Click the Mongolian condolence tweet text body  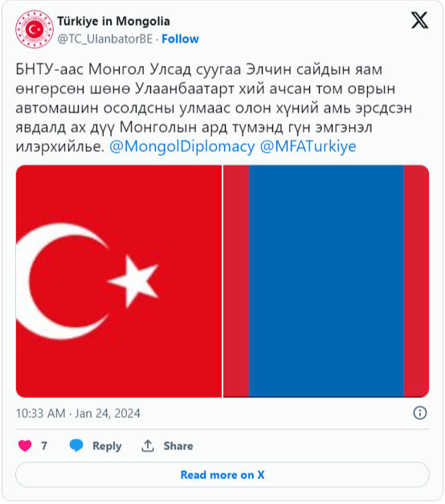point(214,108)
